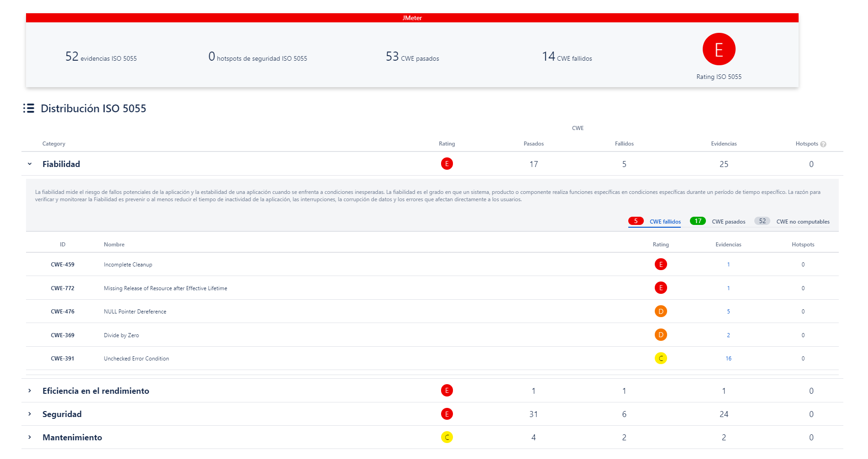Expand the Eficiencia en el rendimiento chevron
Screen dimensions: 868x459
click(x=30, y=391)
